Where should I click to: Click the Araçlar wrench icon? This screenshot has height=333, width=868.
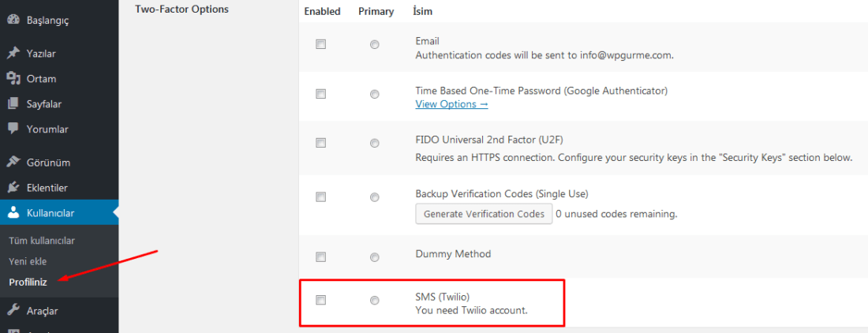coord(13,310)
